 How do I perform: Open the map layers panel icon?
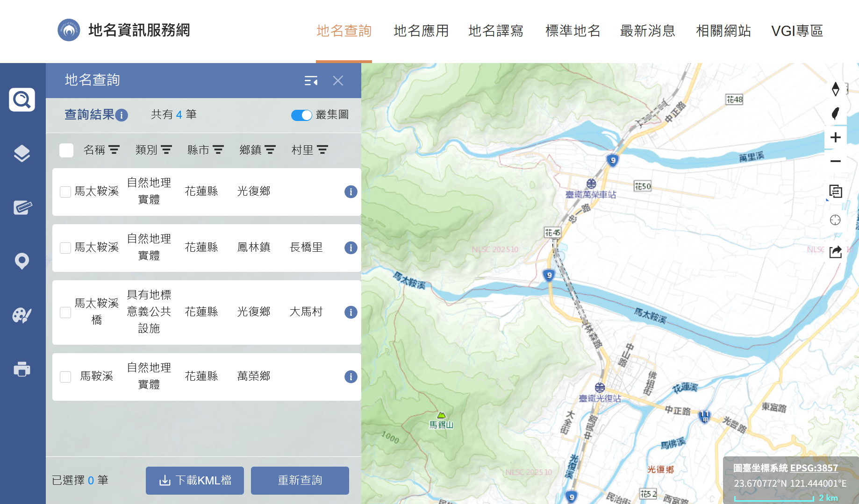click(x=22, y=153)
